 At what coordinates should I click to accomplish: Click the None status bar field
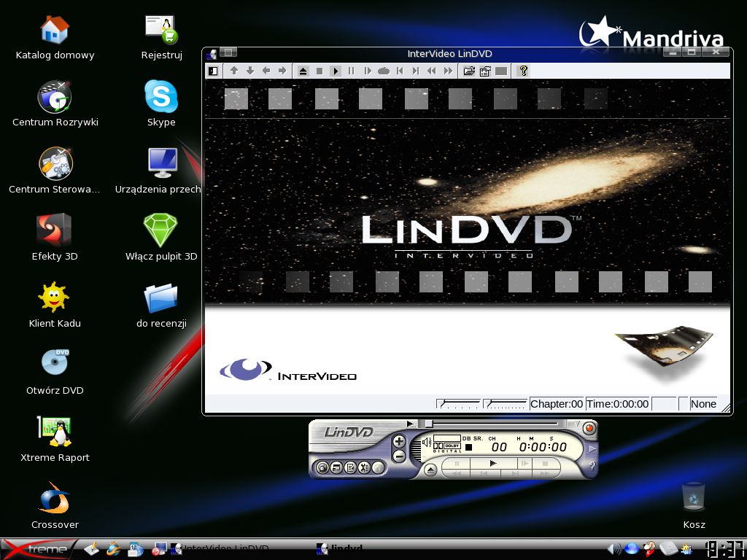[x=703, y=404]
